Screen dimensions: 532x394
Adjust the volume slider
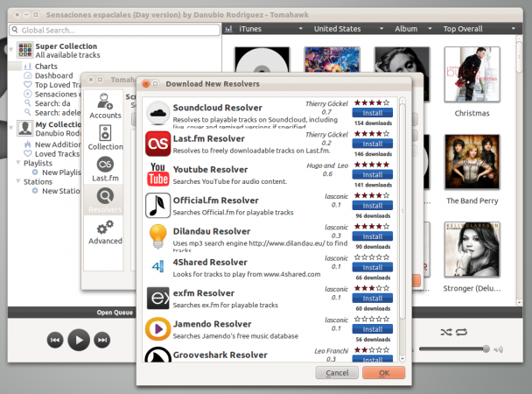pyautogui.click(x=454, y=348)
